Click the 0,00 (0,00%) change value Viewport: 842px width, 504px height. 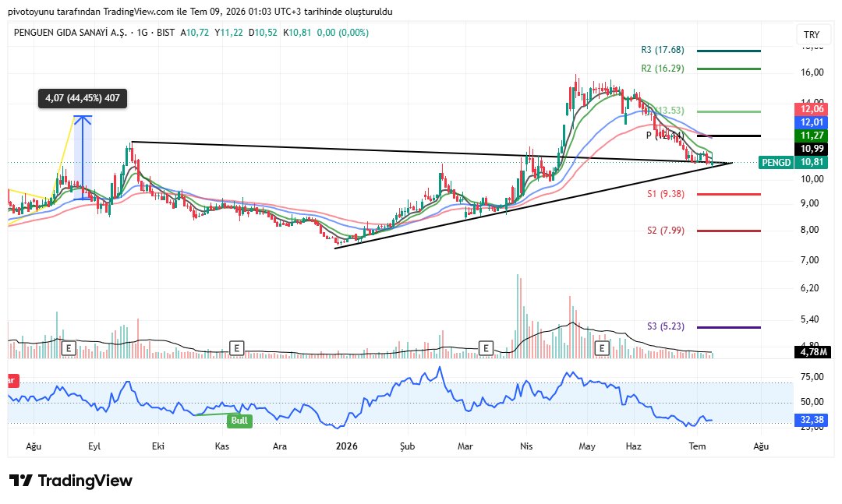click(x=342, y=33)
